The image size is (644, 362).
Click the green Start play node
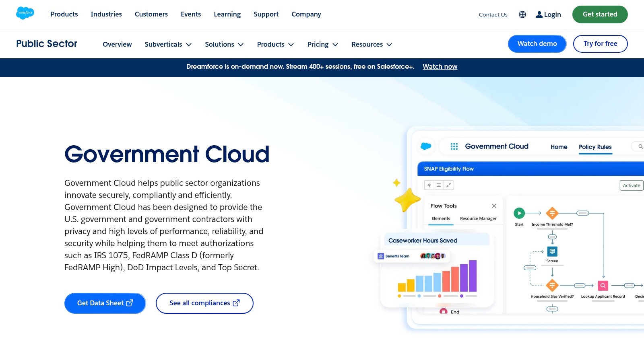[x=519, y=213]
